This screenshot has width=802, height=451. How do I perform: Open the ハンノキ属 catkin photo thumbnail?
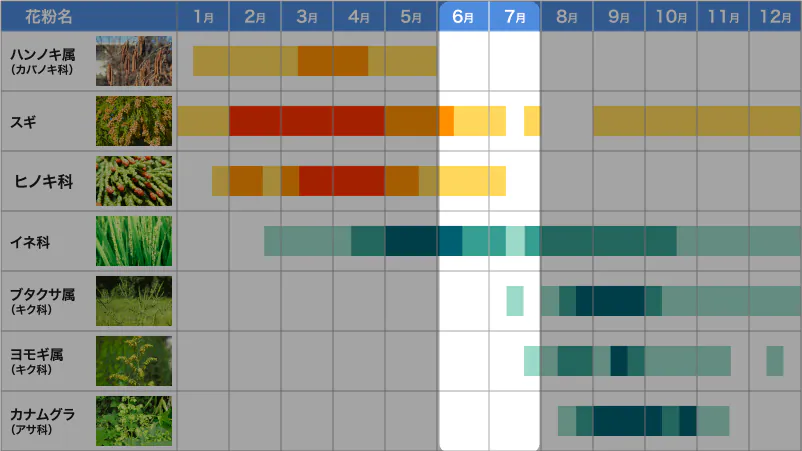134,61
